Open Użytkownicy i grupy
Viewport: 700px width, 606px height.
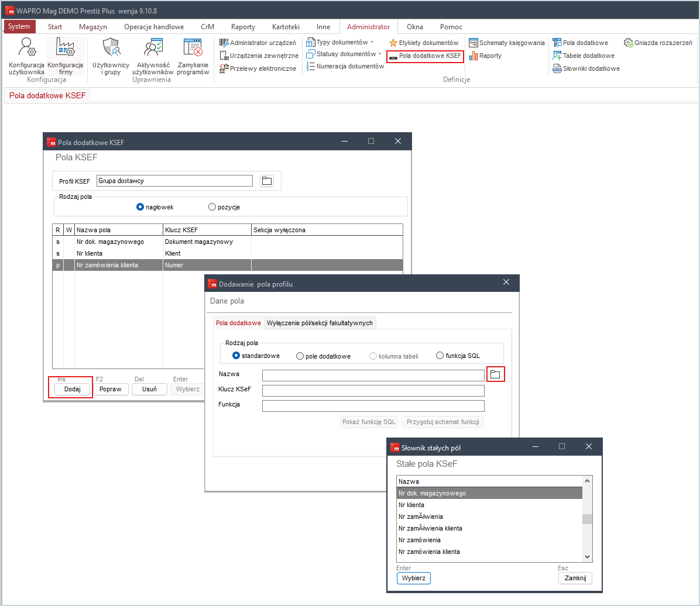pos(111,48)
